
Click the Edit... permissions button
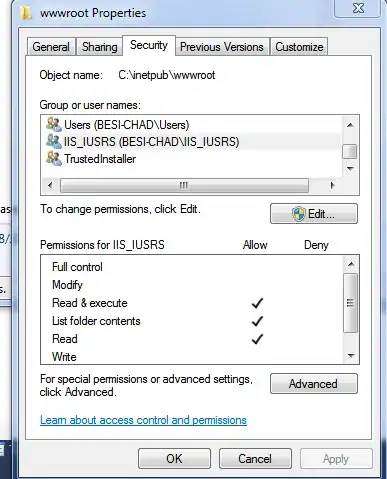point(314,214)
